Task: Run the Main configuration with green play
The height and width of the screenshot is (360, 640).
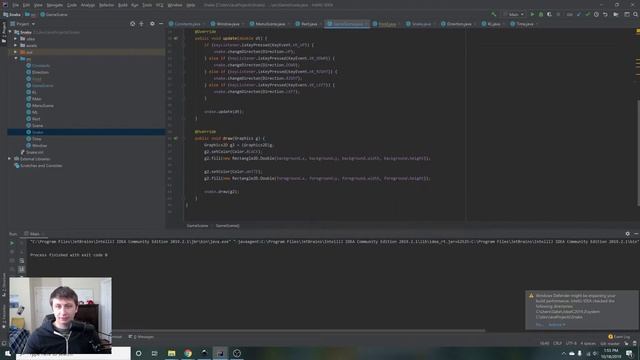Action: (532, 14)
